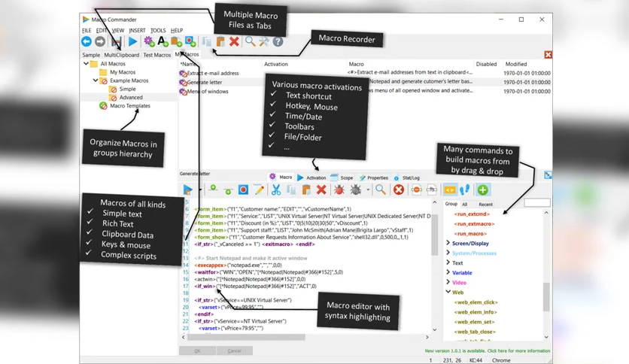Viewport: 629px width, 364px height.
Task: Click the blue Play macro icon in main toolbar
Action: click(132, 41)
